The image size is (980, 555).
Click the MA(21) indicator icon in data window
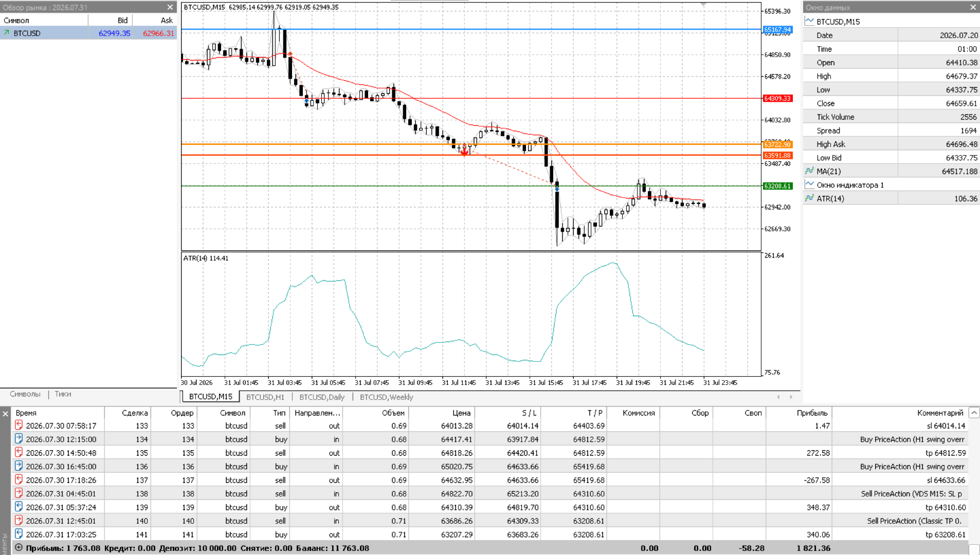coord(809,171)
